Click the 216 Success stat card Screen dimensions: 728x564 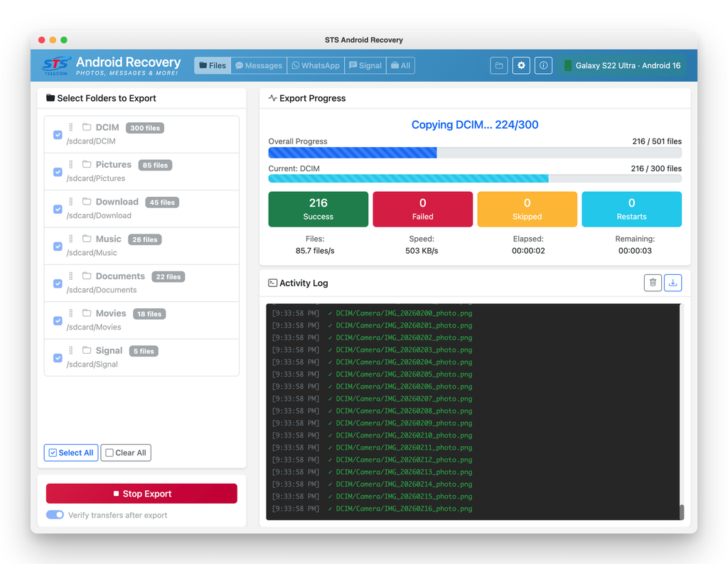pyautogui.click(x=318, y=209)
